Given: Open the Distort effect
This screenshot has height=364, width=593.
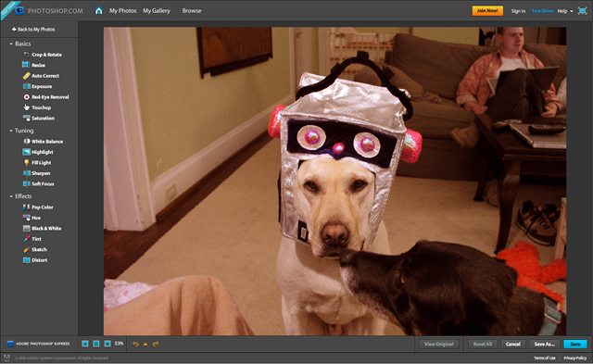Looking at the screenshot, I should (x=35, y=260).
